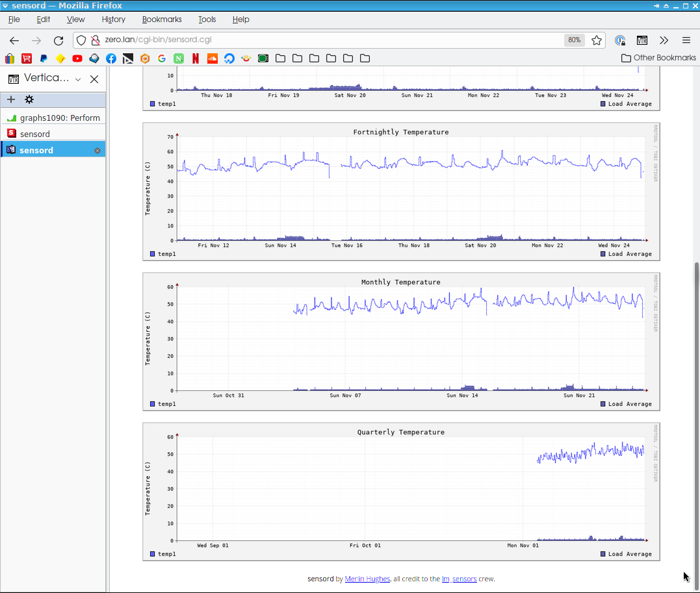Follow the lm_sensors link
The image size is (700, 593).
(459, 579)
